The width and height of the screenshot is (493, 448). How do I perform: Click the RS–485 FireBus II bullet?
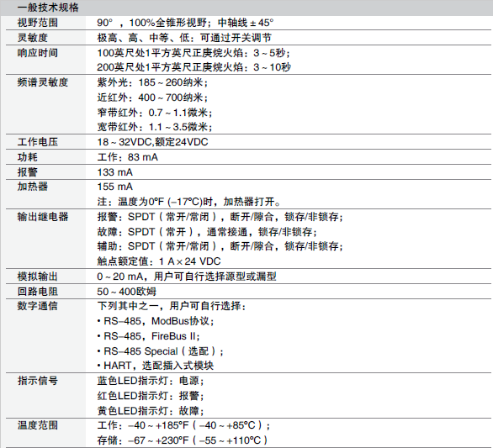[x=148, y=336]
